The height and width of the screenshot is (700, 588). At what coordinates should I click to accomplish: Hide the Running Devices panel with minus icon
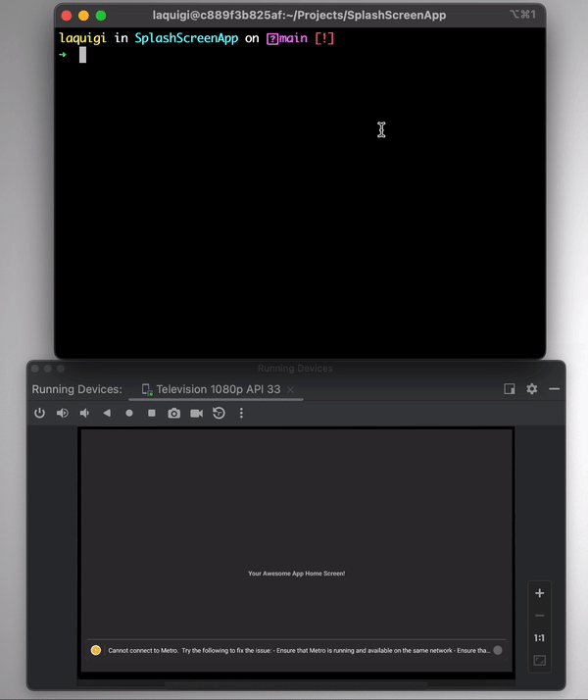tap(555, 389)
